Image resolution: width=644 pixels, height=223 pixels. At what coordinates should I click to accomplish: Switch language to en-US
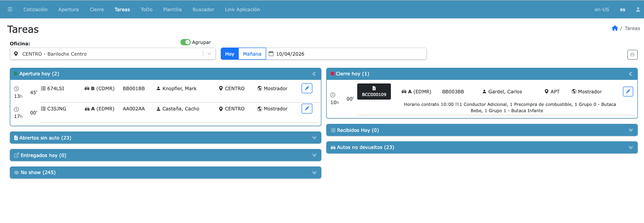(602, 9)
